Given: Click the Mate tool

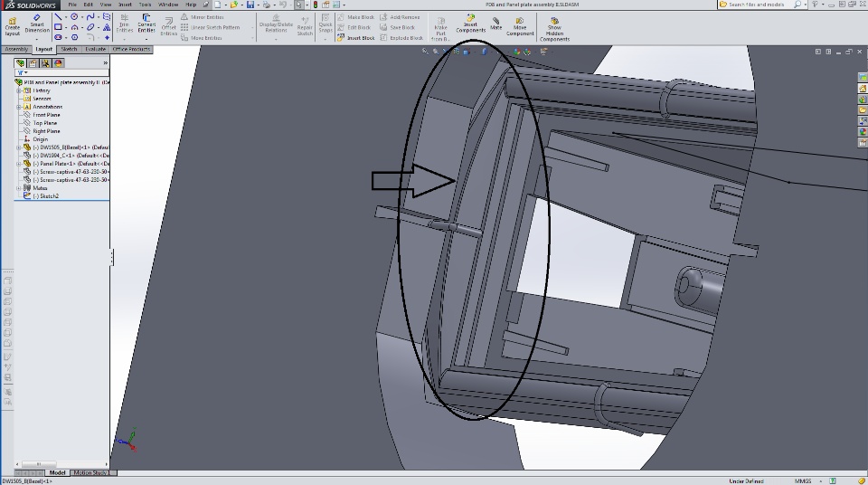Looking at the screenshot, I should pos(496,24).
